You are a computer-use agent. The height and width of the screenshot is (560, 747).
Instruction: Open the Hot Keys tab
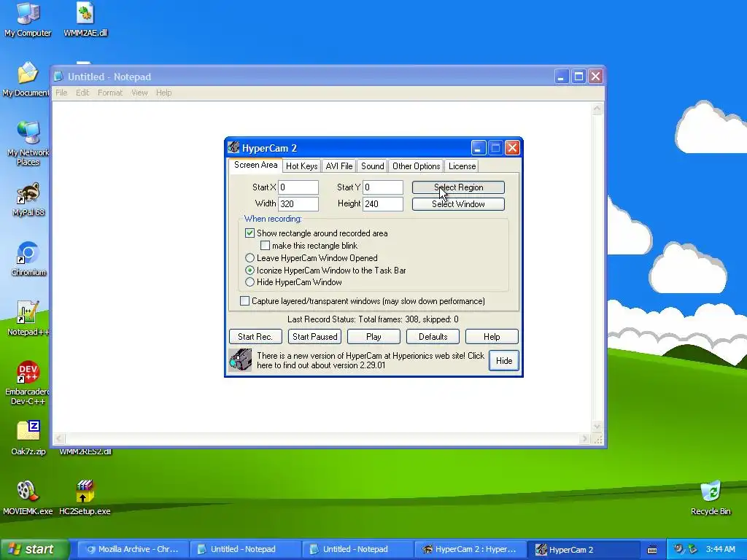pyautogui.click(x=301, y=166)
